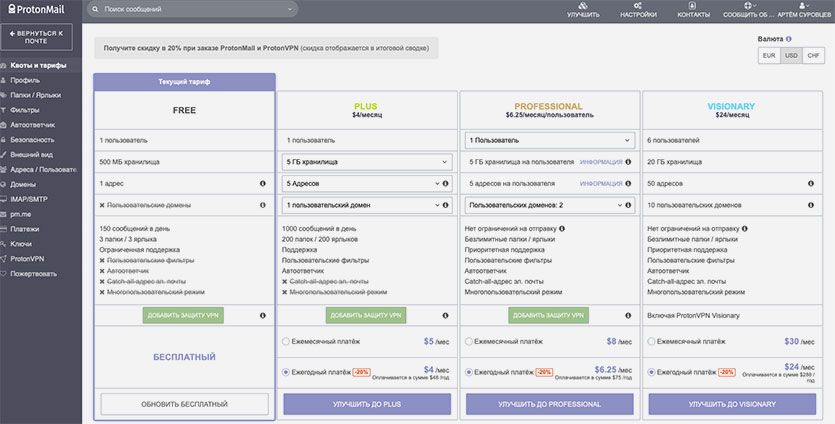This screenshot has height=424, width=835.
Task: Click the info icon next to Валюта
Action: (x=789, y=38)
